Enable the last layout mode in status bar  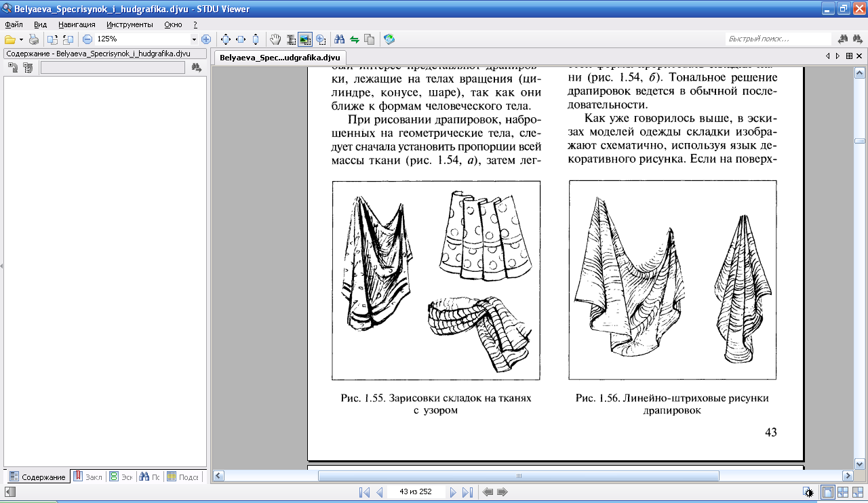858,492
